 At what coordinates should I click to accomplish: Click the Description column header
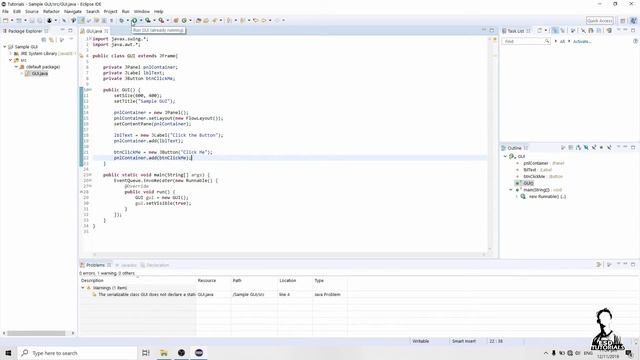pos(92,280)
